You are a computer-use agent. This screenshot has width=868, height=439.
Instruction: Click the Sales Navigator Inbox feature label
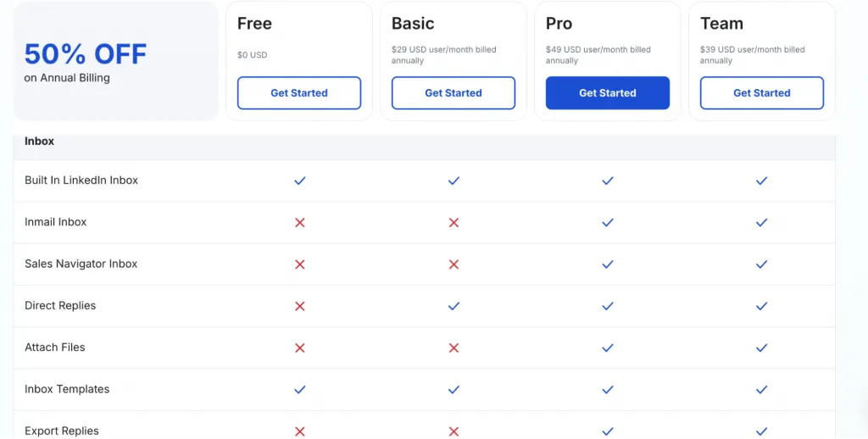pos(81,264)
